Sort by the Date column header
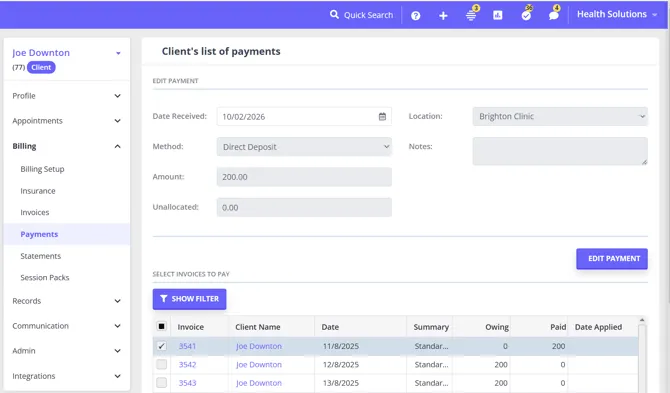670x393 pixels. pos(330,327)
